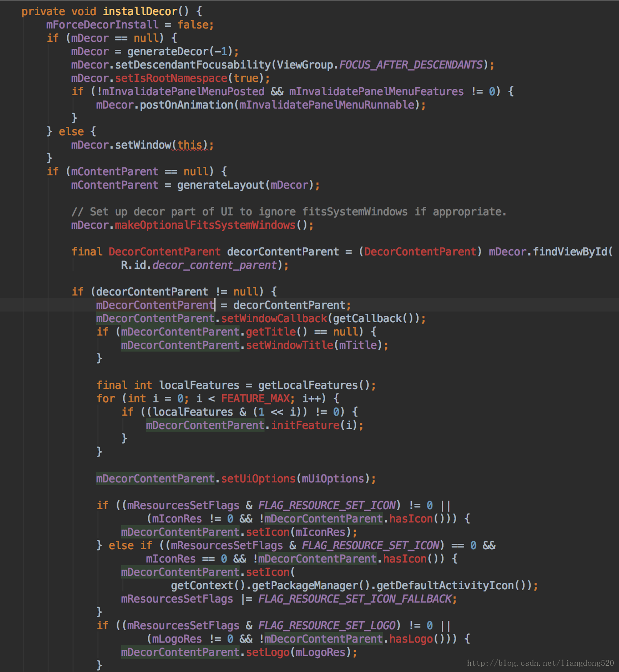Click getCallback() argument
Image resolution: width=619 pixels, height=672 pixels.
click(x=374, y=319)
